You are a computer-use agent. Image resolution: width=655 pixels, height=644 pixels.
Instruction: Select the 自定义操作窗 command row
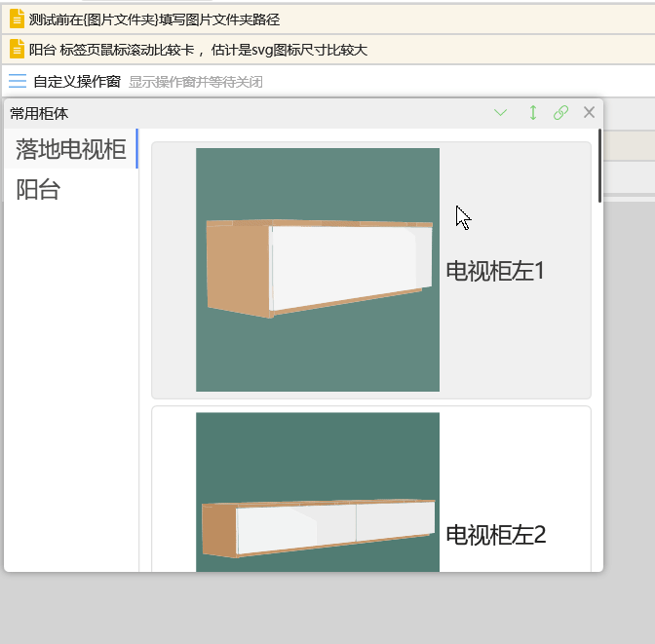point(328,81)
